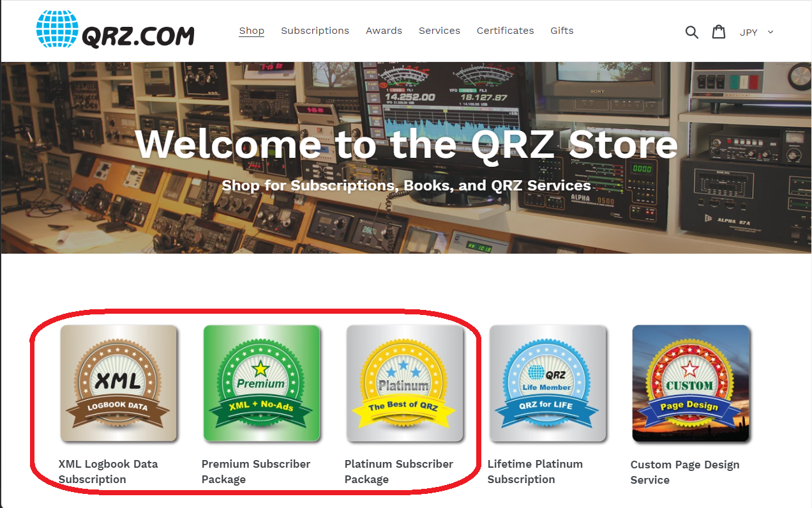Select the XML Logbook Data badge image
The height and width of the screenshot is (508, 812).
click(x=119, y=383)
